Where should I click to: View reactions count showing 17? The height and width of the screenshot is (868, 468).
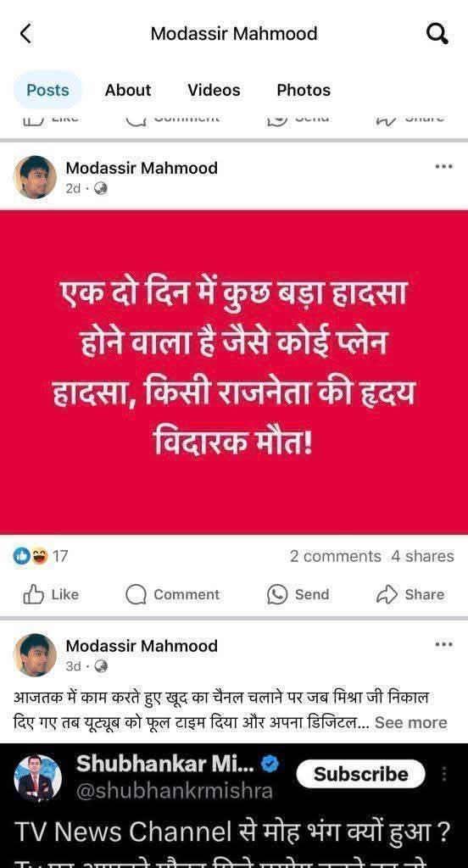(x=41, y=556)
